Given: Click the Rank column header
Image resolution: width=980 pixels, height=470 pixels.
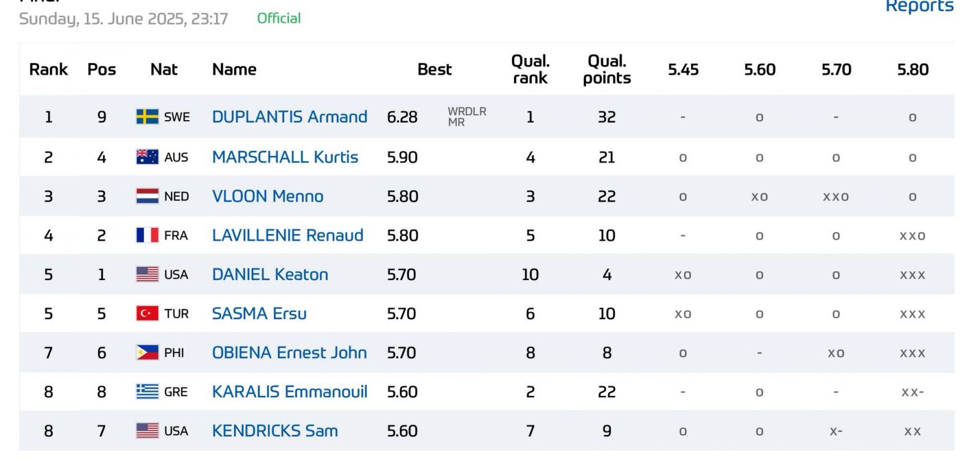Looking at the screenshot, I should (48, 69).
